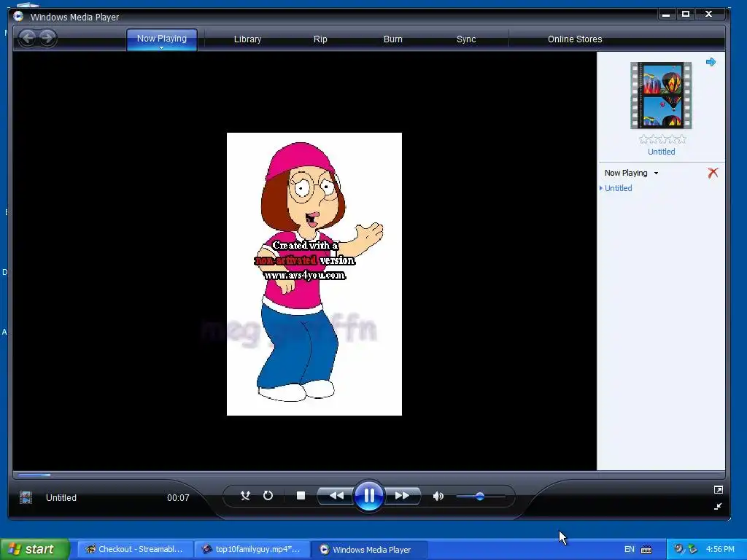The image size is (747, 560).
Task: Switch to the Rip tab
Action: pyautogui.click(x=320, y=39)
